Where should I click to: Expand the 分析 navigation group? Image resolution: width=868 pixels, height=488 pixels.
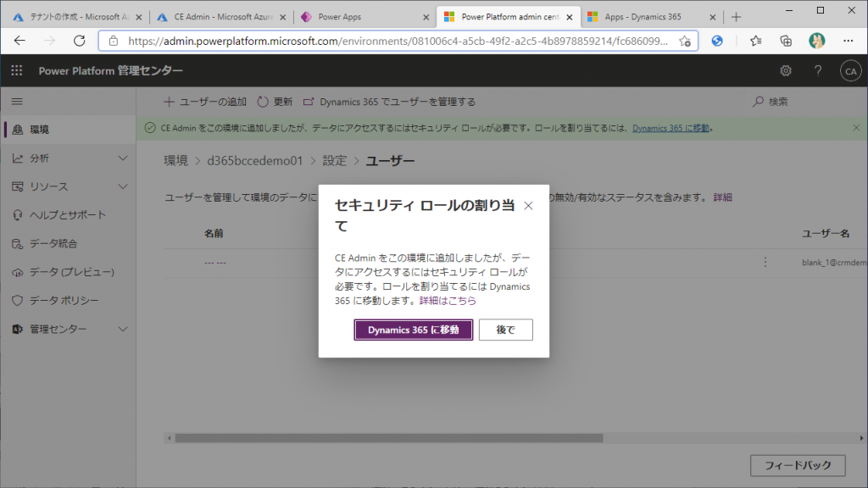tap(123, 158)
